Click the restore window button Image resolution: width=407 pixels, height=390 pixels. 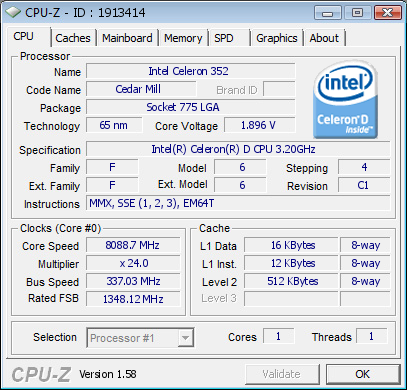[x=357, y=13]
